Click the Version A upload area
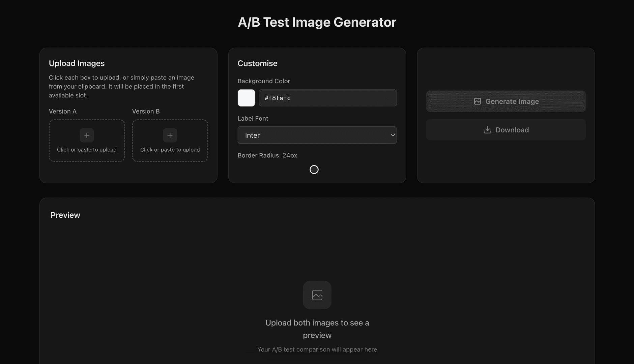Viewport: 634px width, 364px height. click(x=86, y=141)
